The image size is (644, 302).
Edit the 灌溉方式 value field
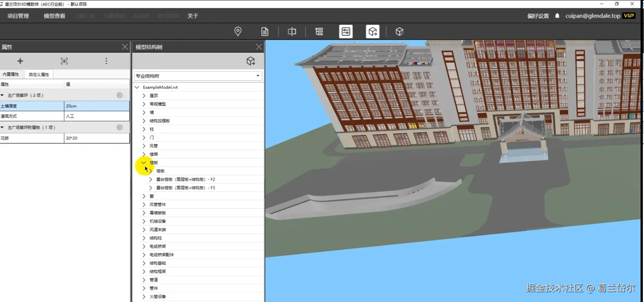(x=96, y=116)
